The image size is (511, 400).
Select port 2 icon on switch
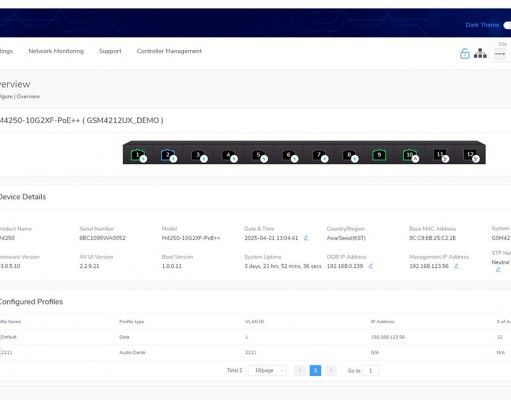click(x=168, y=155)
